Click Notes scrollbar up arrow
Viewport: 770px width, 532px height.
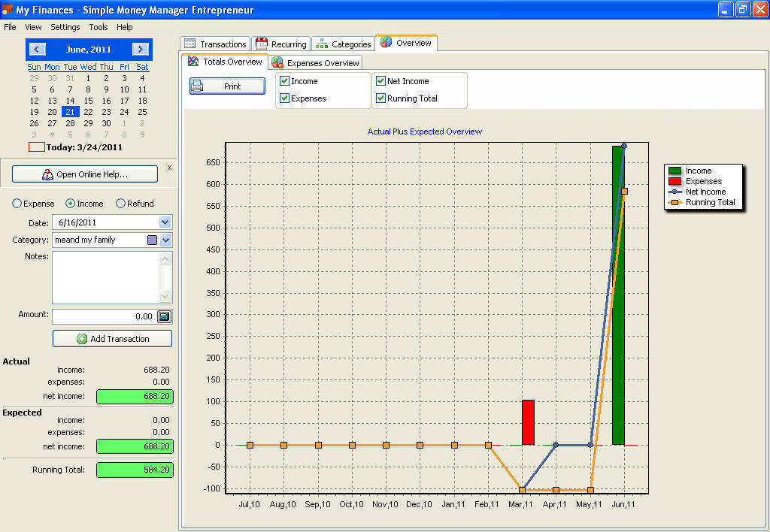click(x=165, y=258)
